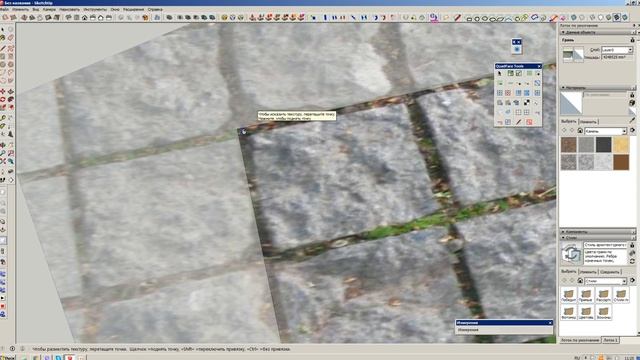Activate the Circle tool

point(3,64)
